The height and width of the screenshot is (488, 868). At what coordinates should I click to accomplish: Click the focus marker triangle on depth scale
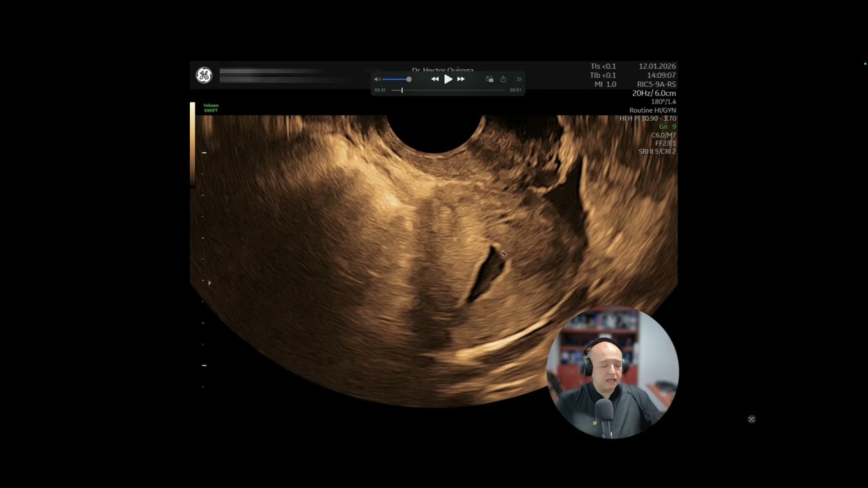[210, 283]
